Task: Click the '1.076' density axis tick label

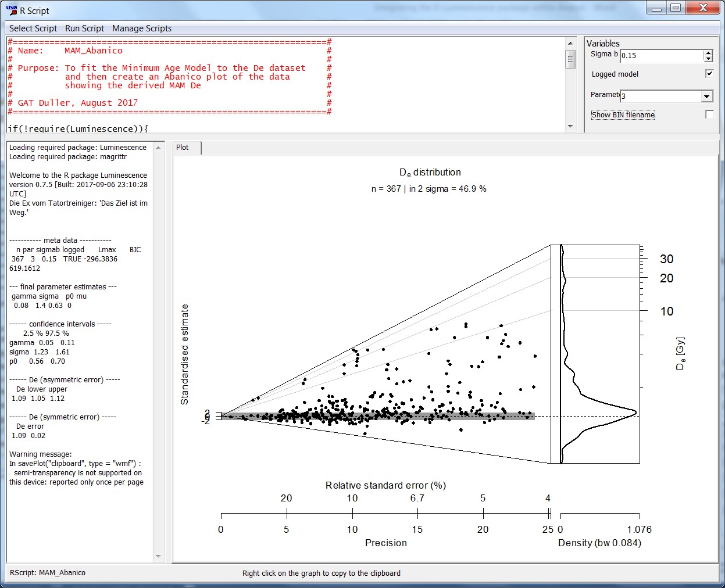Action: pyautogui.click(x=640, y=529)
